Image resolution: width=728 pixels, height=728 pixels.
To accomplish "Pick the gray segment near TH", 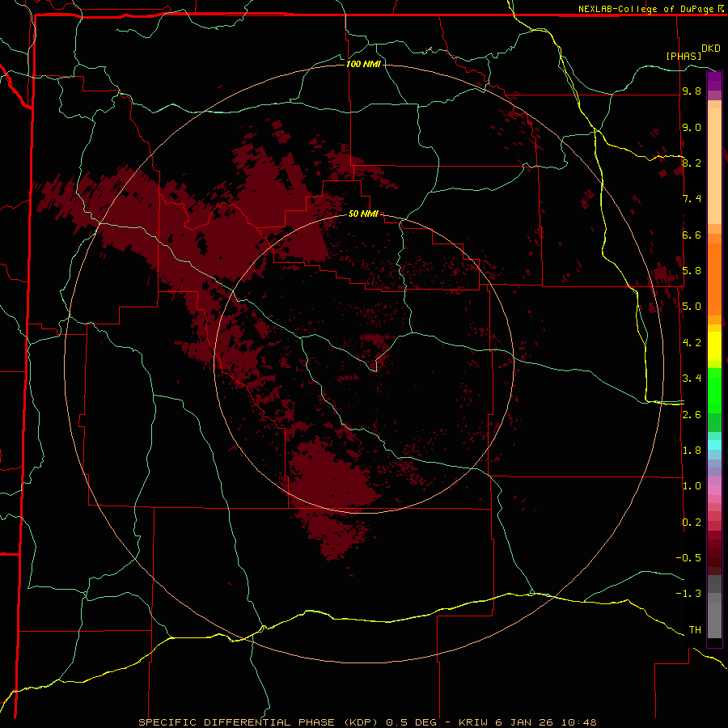I will click(714, 620).
